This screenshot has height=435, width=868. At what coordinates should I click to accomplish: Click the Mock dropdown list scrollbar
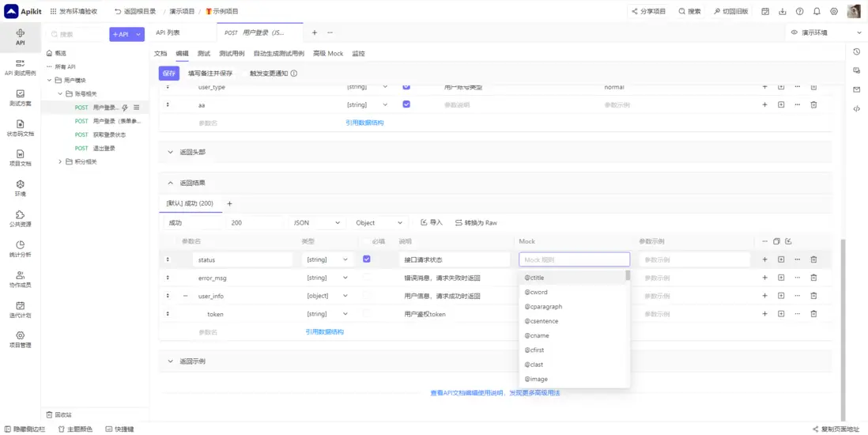pyautogui.click(x=628, y=276)
